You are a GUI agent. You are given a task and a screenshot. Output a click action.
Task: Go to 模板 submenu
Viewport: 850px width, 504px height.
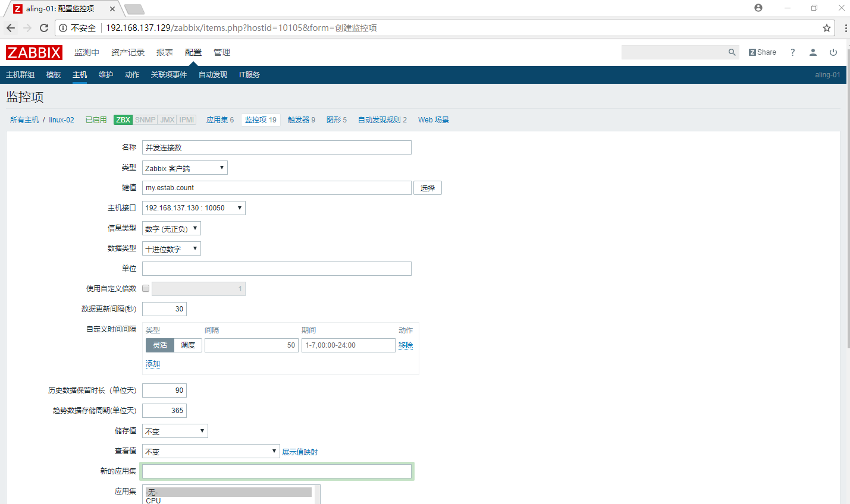[x=54, y=75]
